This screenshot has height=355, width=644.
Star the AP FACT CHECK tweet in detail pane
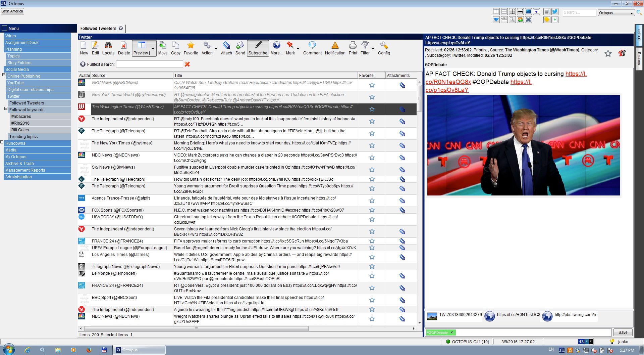coord(608,53)
